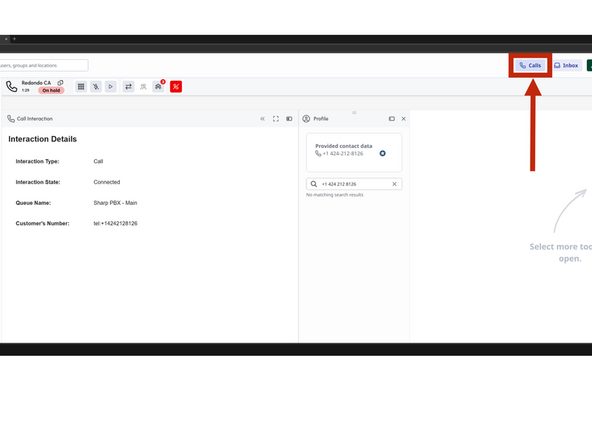This screenshot has width=592, height=444.
Task: Clear the profile phone number search
Action: coord(394,184)
